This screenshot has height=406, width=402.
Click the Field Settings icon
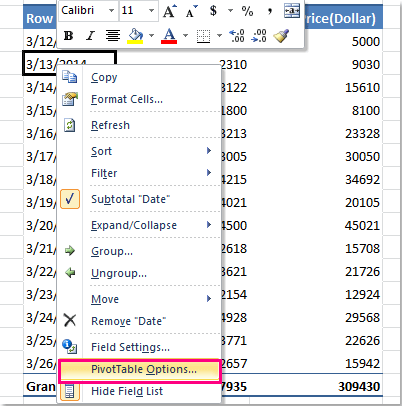tap(70, 347)
